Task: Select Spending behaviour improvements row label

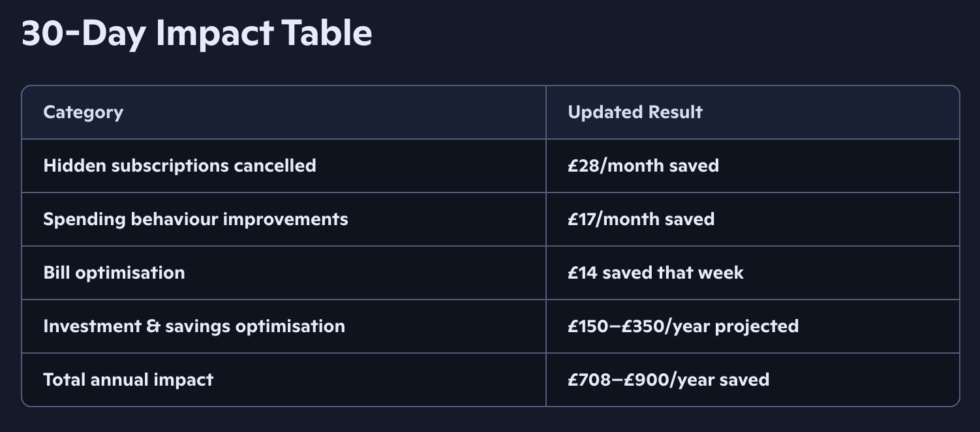Action: pyautogui.click(x=196, y=219)
